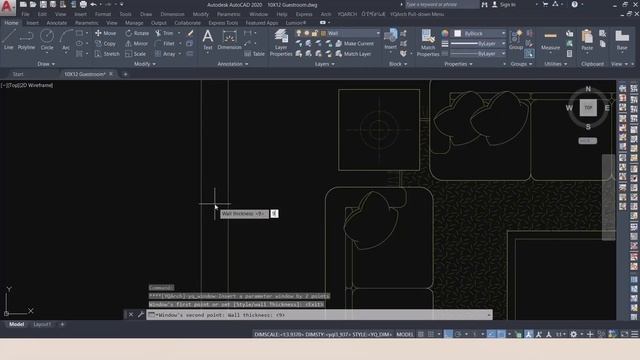The image size is (640, 360).
Task: Click the Move tool in Modify panel
Action: 106,33
